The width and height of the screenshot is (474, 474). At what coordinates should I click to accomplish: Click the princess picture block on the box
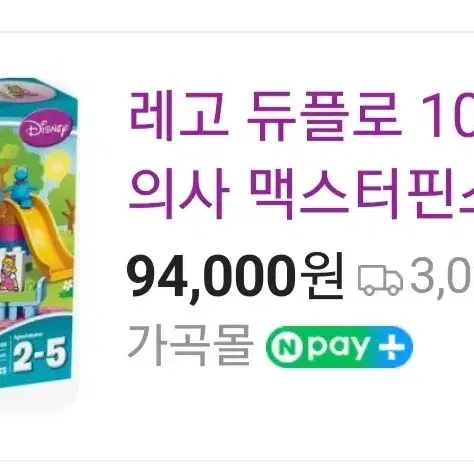tap(10, 272)
